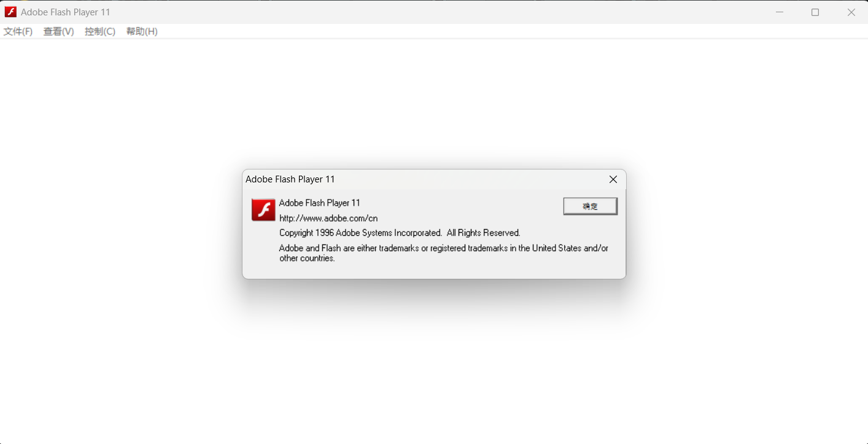Click the main window's title text

click(x=66, y=12)
